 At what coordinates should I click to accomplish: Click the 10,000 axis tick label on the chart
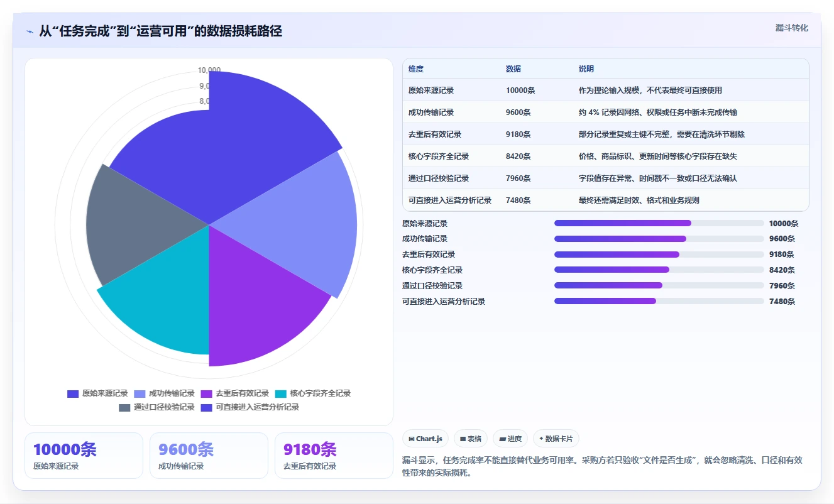click(209, 70)
